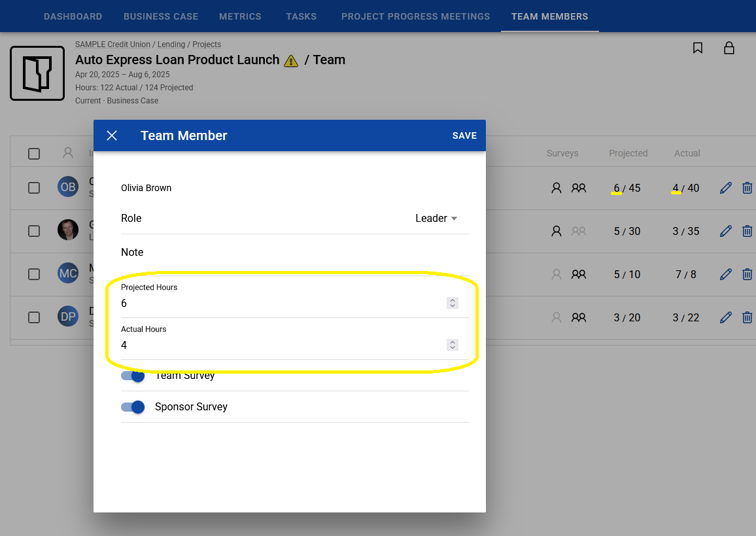Check the select-all checkbox in table header
Viewport: 756px width, 536px height.
(x=34, y=154)
